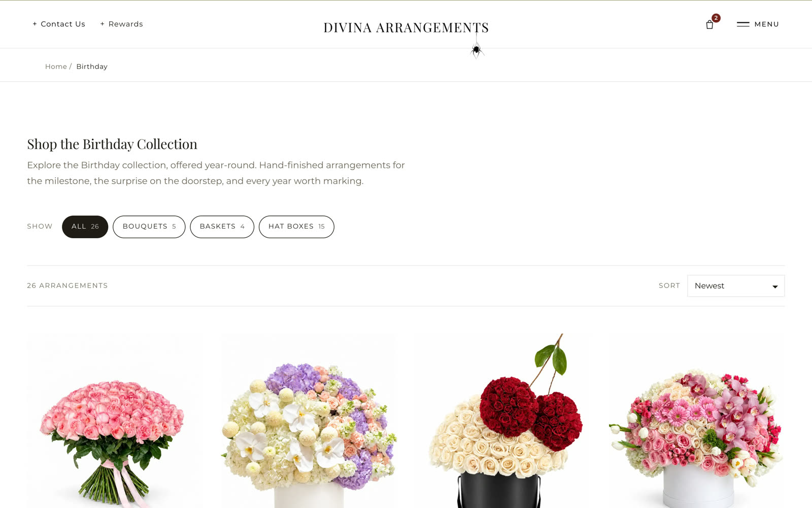Navigate to Home breadcrumb

pos(56,67)
